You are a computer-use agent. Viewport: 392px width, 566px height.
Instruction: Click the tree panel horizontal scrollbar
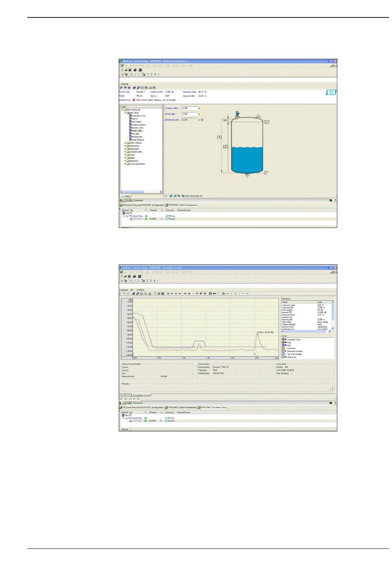[x=141, y=192]
